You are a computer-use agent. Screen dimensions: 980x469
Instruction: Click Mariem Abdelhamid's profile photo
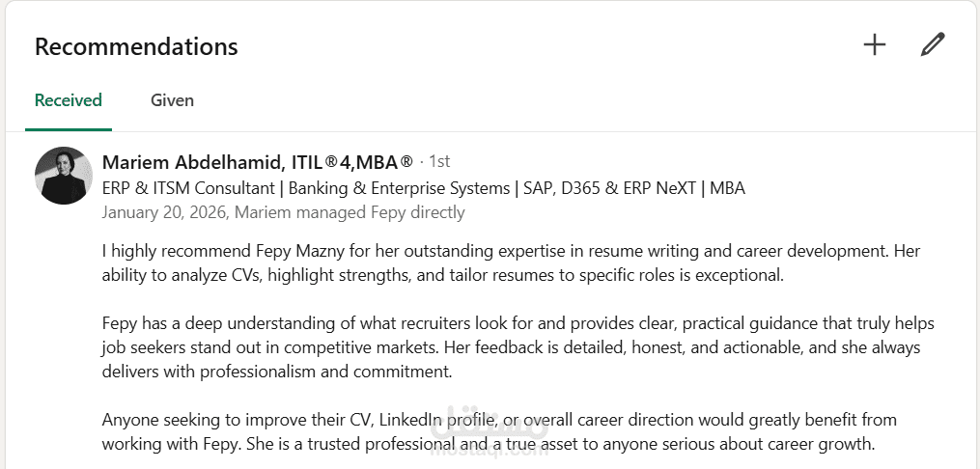point(64,176)
